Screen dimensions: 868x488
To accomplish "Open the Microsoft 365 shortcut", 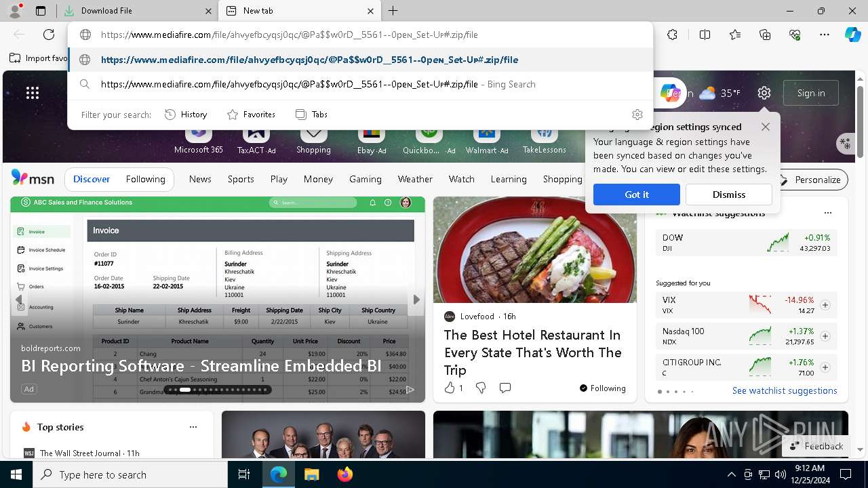I will coord(198,140).
